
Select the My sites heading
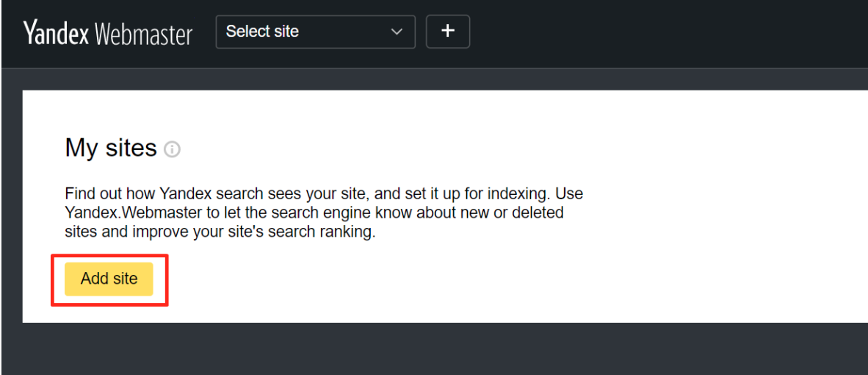tap(111, 148)
